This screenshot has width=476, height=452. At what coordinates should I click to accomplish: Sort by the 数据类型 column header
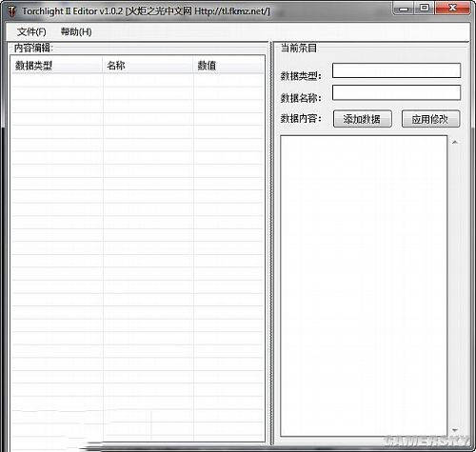(x=57, y=66)
